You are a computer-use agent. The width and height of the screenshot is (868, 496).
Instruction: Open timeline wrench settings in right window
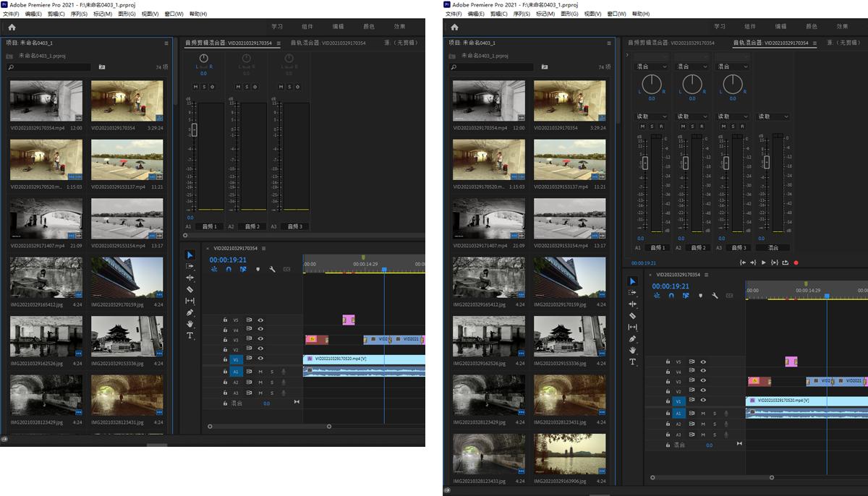pos(715,296)
